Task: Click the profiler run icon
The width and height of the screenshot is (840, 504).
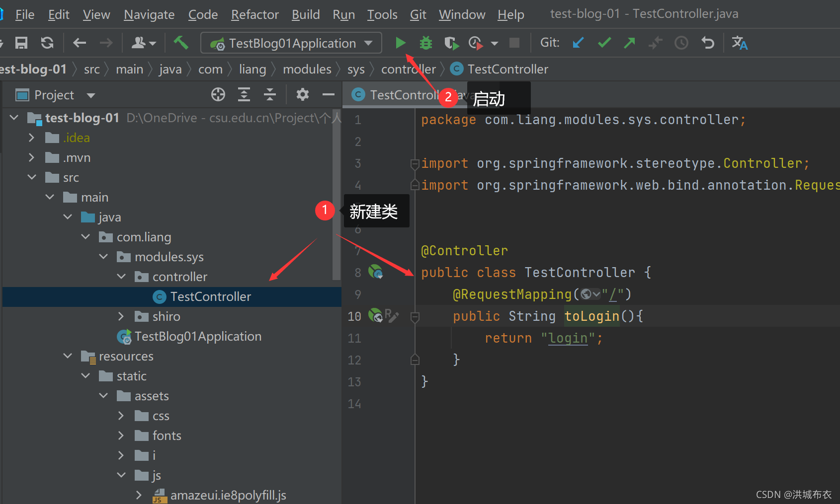Action: click(476, 43)
